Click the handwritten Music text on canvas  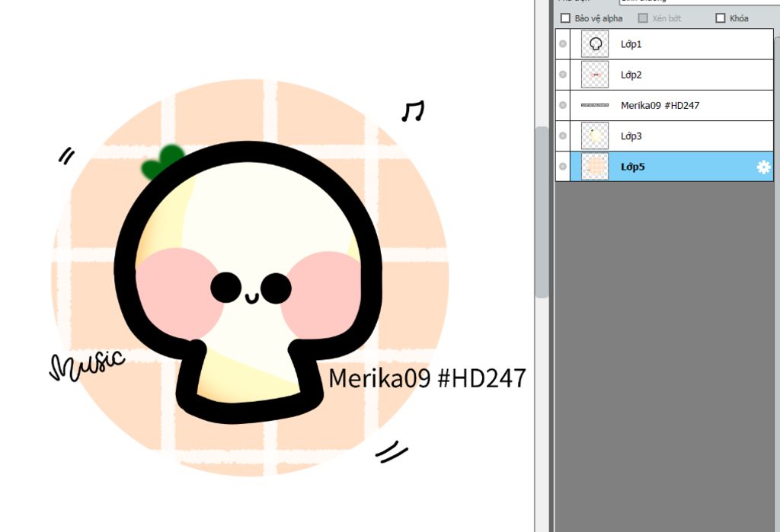87,365
